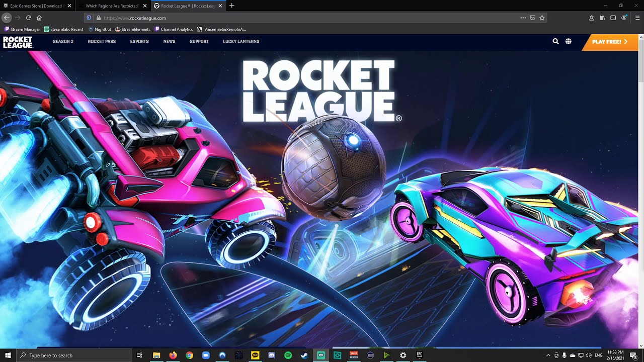Open Steam from the taskbar
Screen dimensions: 644x362
[304, 355]
